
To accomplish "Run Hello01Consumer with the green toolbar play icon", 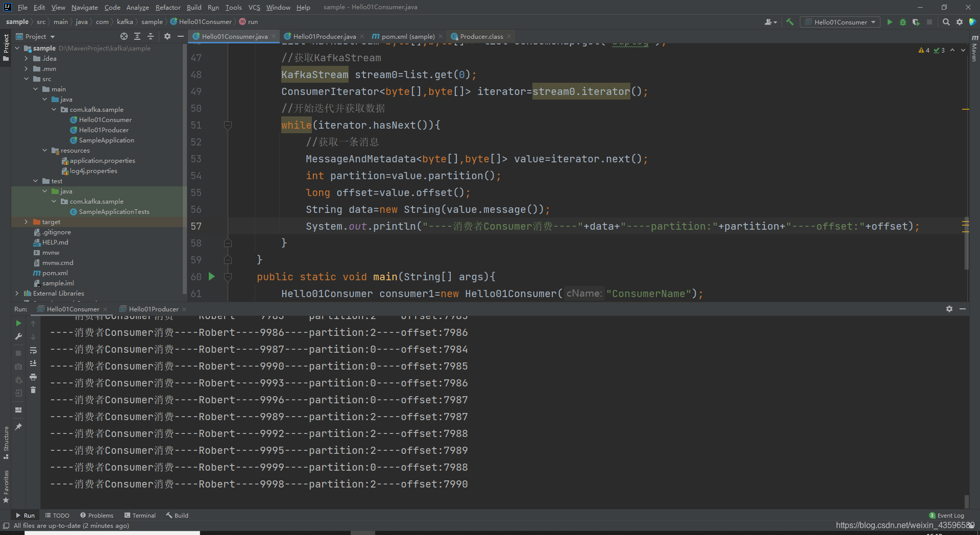I will pos(890,22).
